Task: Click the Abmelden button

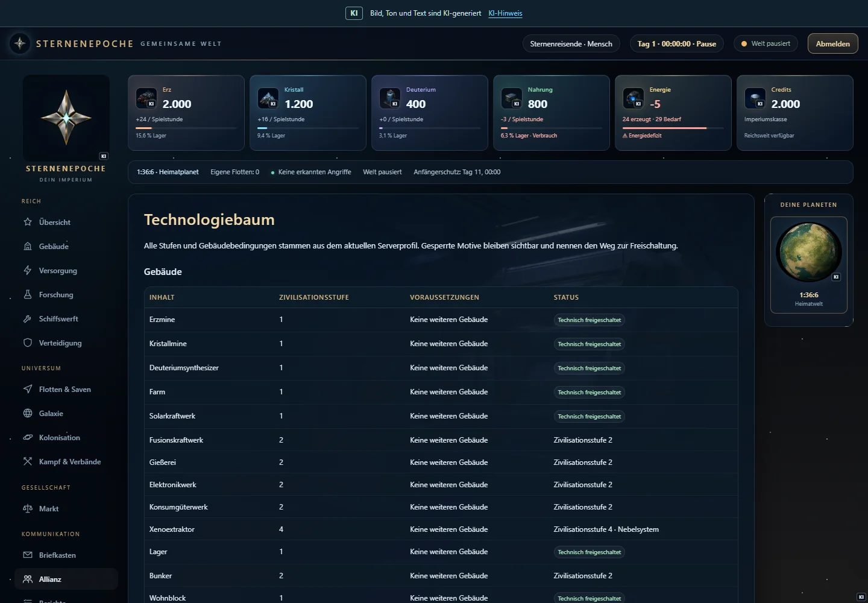Action: coord(833,43)
